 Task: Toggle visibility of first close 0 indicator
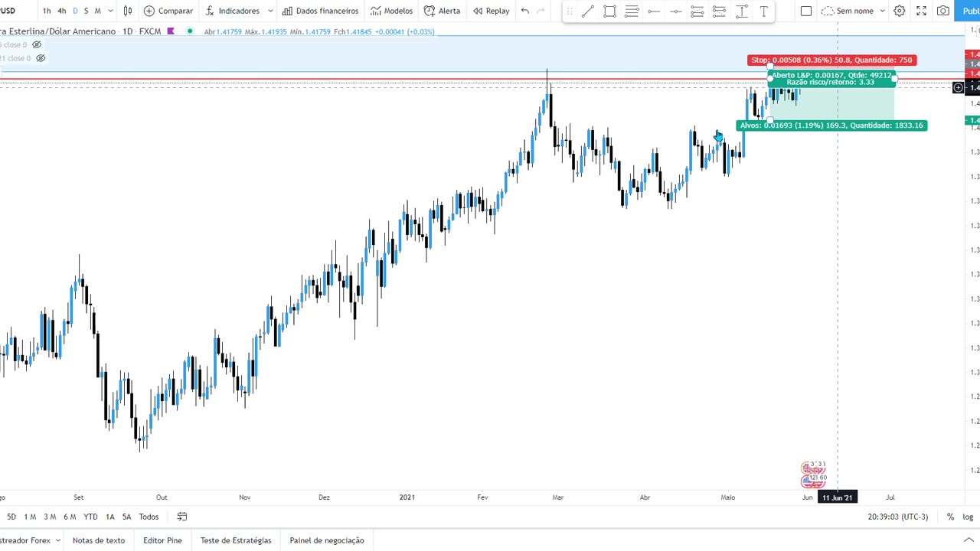tap(37, 44)
